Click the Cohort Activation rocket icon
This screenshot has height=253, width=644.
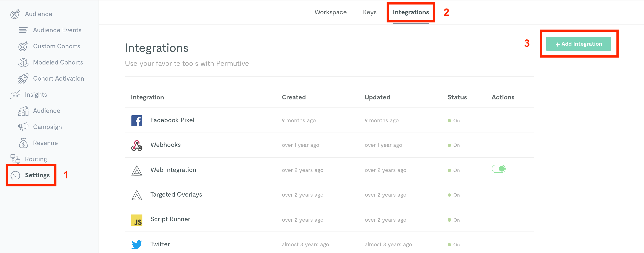click(x=23, y=79)
